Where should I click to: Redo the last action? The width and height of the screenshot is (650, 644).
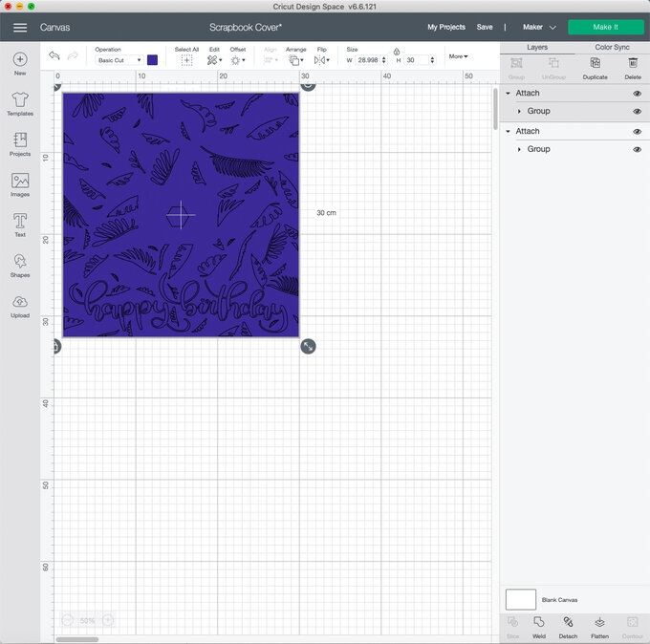[x=73, y=55]
